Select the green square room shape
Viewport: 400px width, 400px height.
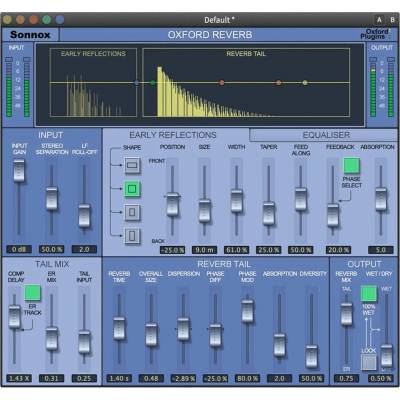(x=132, y=189)
